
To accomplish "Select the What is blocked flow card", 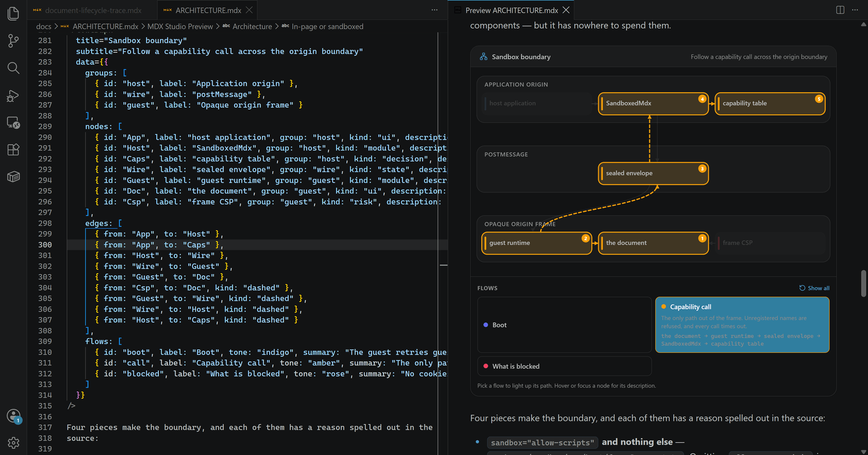I will click(564, 366).
